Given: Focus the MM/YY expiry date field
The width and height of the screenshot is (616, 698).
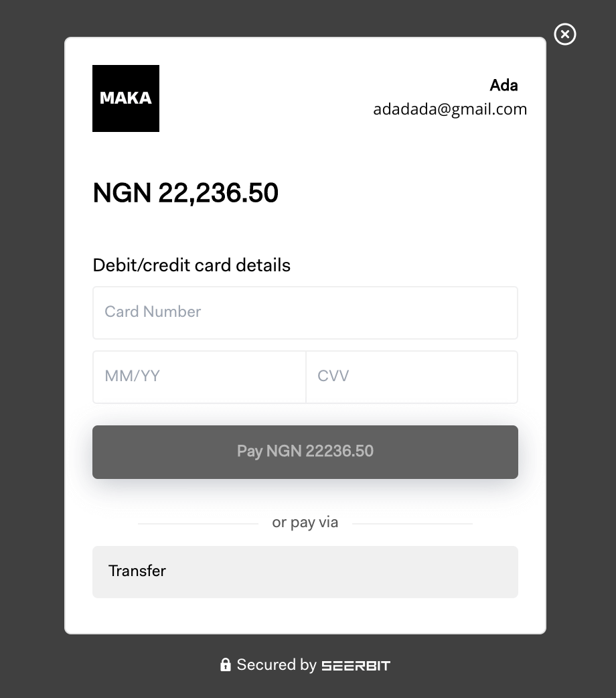Looking at the screenshot, I should [200, 377].
